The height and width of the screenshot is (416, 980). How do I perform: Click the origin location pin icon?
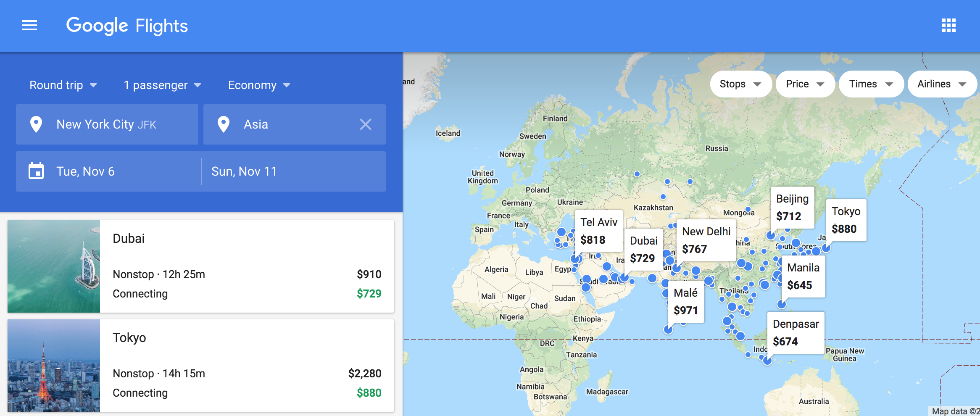coord(36,124)
